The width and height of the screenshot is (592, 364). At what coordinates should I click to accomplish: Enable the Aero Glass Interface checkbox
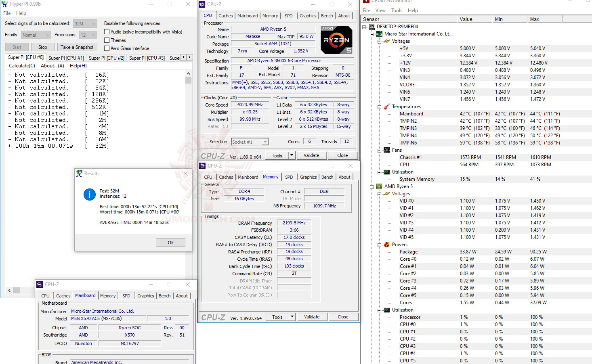coord(107,48)
